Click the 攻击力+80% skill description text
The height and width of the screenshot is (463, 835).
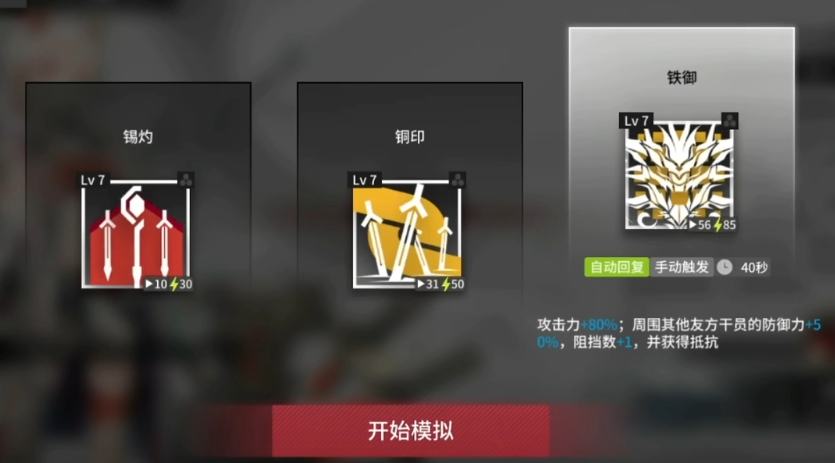pos(577,324)
